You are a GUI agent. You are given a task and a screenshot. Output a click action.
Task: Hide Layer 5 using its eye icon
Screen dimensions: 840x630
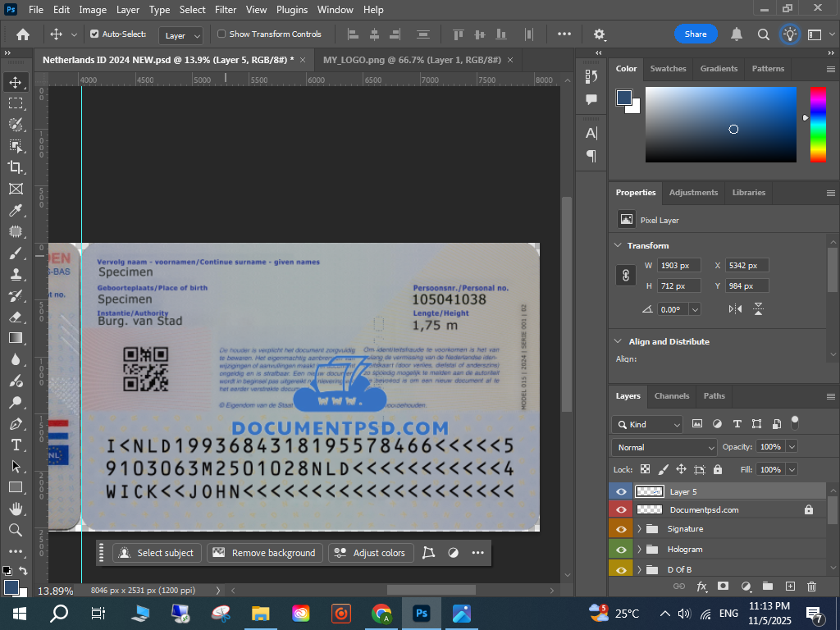coord(621,491)
